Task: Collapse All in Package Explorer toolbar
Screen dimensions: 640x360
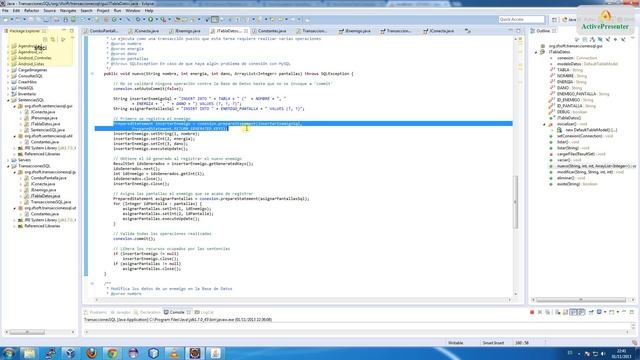Action: [45, 39]
